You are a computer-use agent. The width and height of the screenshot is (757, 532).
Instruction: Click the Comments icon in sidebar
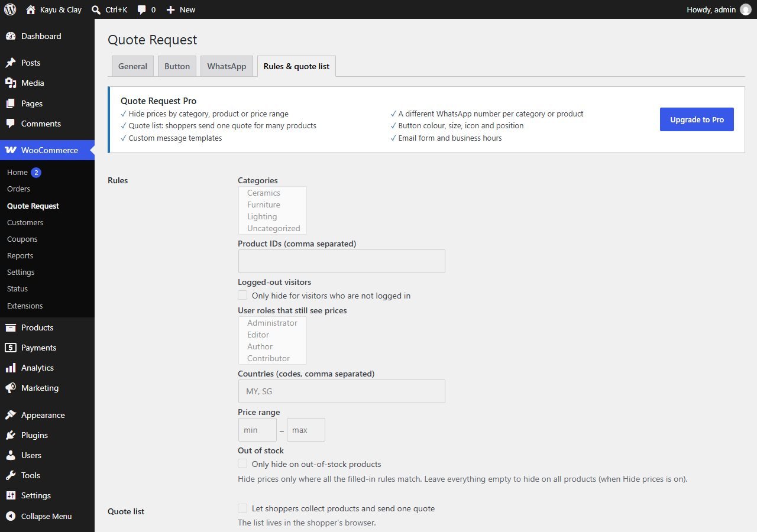click(x=11, y=124)
